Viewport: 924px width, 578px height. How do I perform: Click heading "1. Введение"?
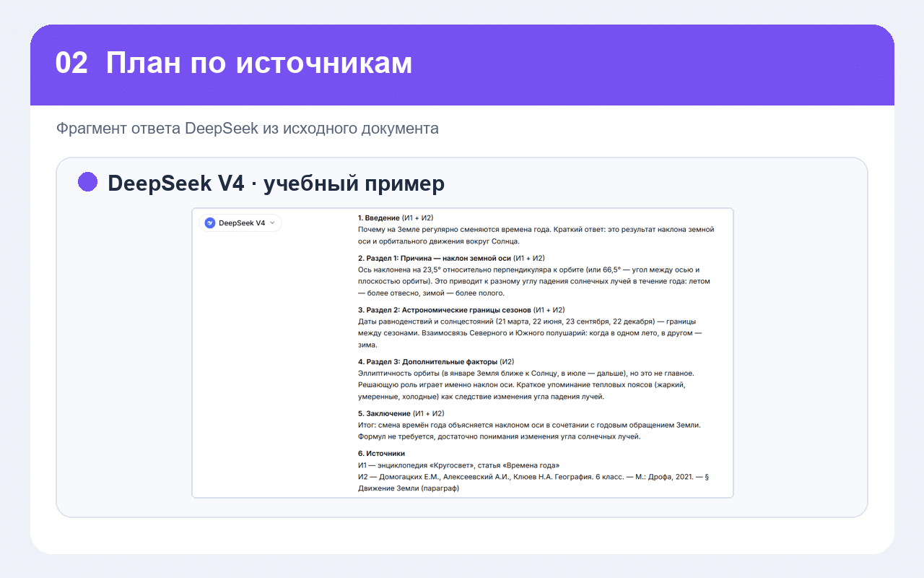tap(379, 217)
